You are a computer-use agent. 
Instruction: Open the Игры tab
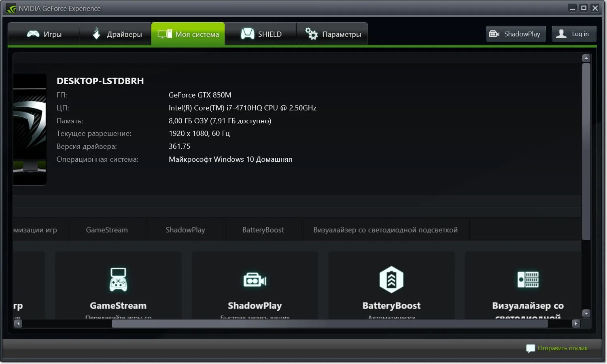(43, 34)
